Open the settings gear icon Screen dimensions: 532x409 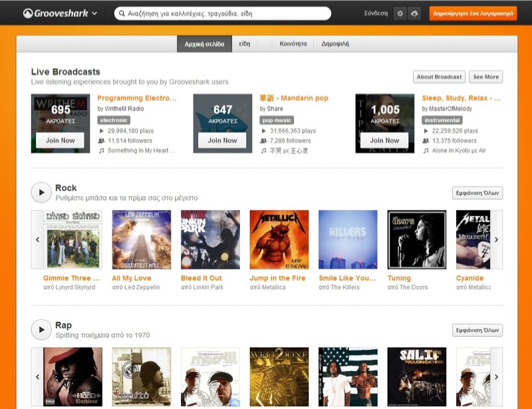click(x=400, y=13)
